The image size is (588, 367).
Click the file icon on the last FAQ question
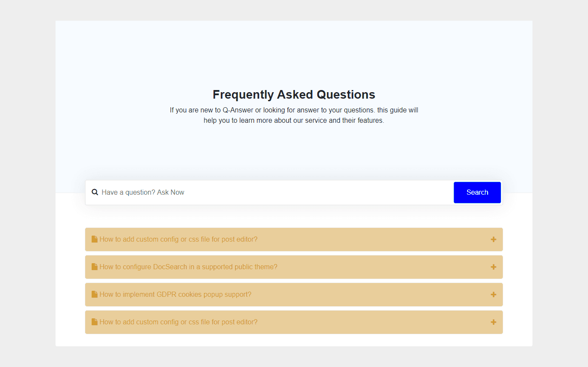(x=94, y=321)
